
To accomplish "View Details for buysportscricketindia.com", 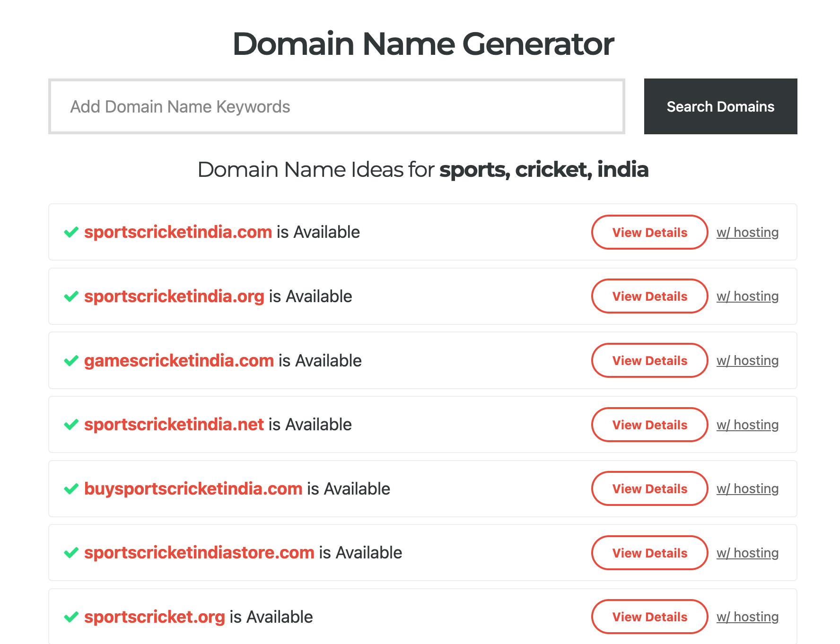I will [649, 488].
